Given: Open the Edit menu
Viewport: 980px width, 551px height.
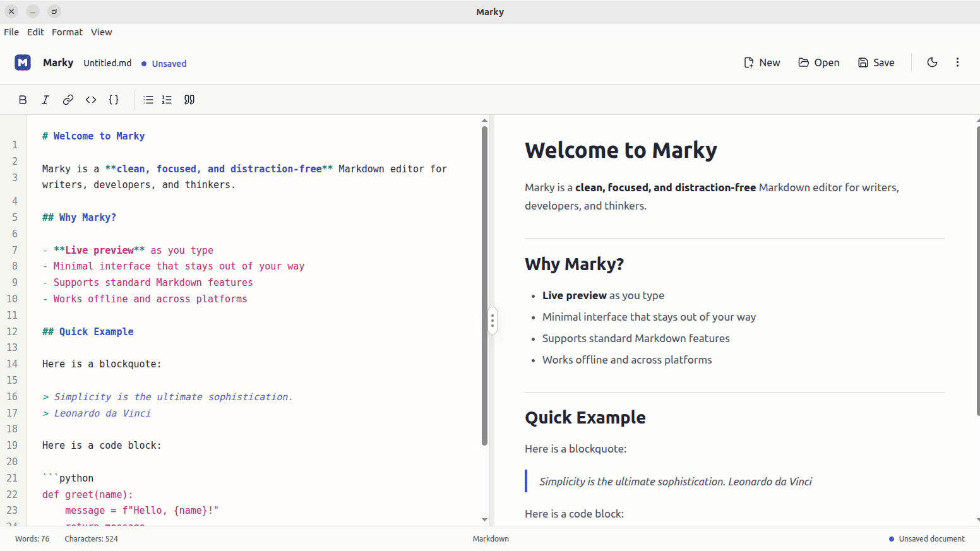Looking at the screenshot, I should click(x=35, y=32).
